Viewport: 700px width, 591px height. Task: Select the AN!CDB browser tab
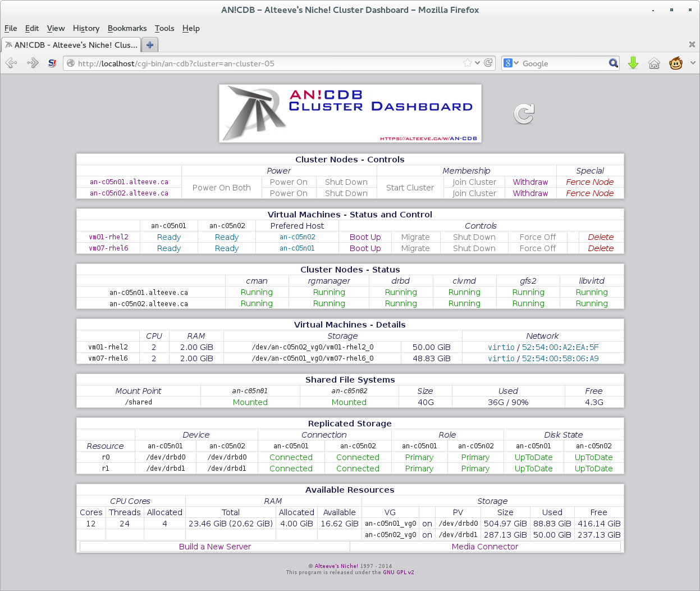point(71,45)
